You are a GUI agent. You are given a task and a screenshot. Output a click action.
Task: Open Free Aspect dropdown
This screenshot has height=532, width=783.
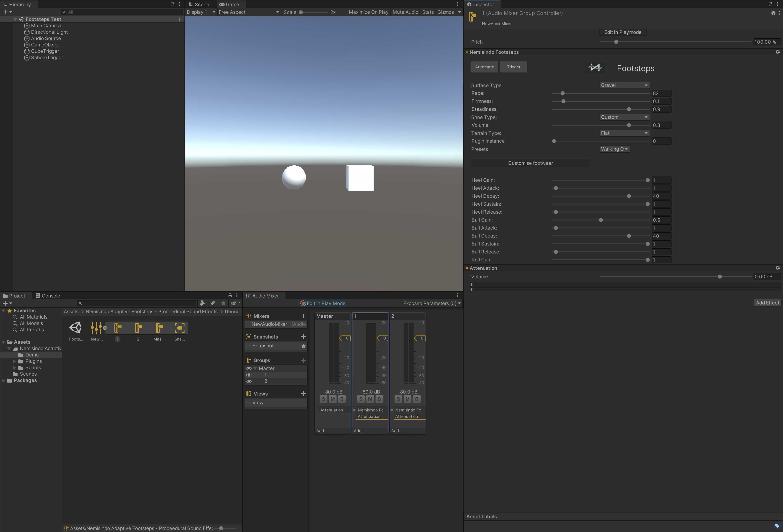pyautogui.click(x=249, y=12)
